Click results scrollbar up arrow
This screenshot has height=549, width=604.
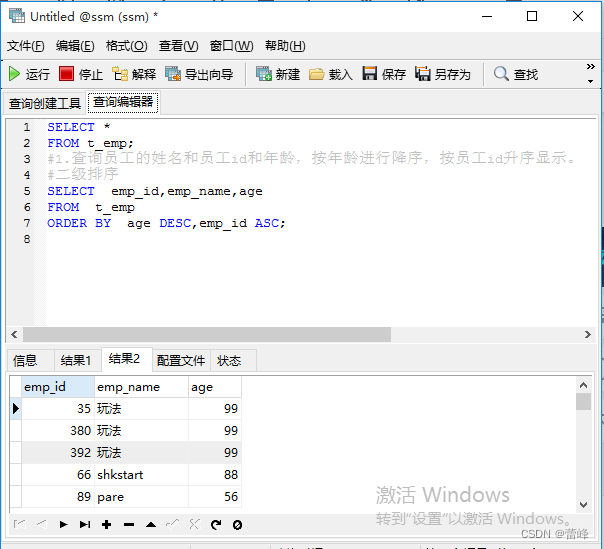(x=584, y=385)
